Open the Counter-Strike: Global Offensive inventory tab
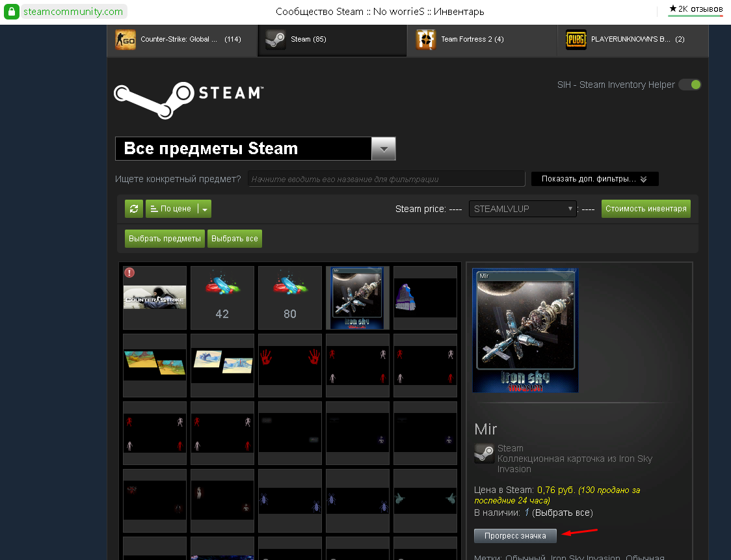 tap(182, 40)
